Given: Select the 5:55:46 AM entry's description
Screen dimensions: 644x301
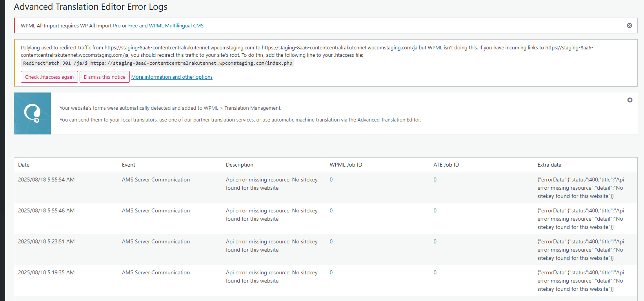Looking at the screenshot, I should pos(271,215).
